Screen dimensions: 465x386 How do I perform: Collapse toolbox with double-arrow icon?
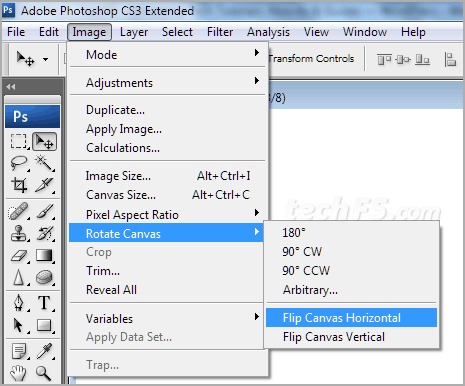point(11,87)
